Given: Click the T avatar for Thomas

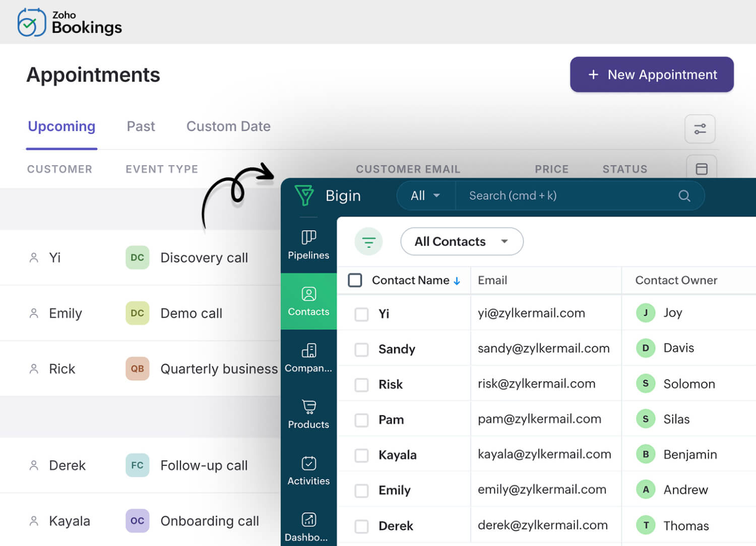Looking at the screenshot, I should pyautogui.click(x=646, y=525).
